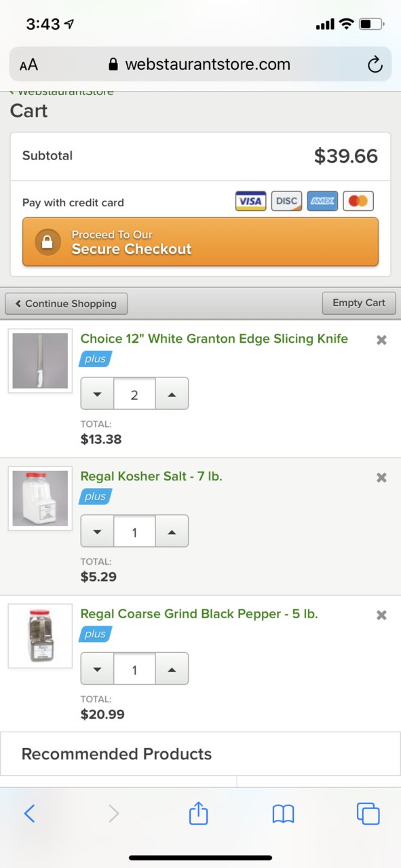Viewport: 401px width, 868px height.
Task: Open the AA text size menu
Action: 28,65
